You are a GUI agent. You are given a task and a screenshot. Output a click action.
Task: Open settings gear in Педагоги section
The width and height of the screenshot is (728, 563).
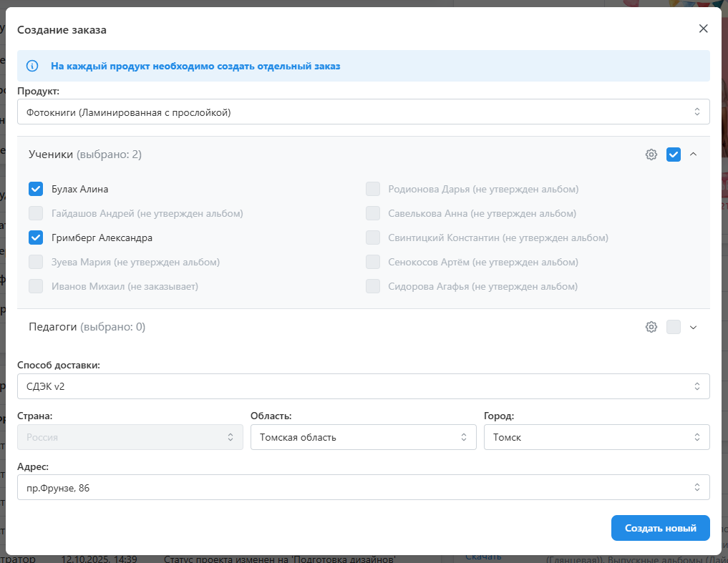[651, 327]
